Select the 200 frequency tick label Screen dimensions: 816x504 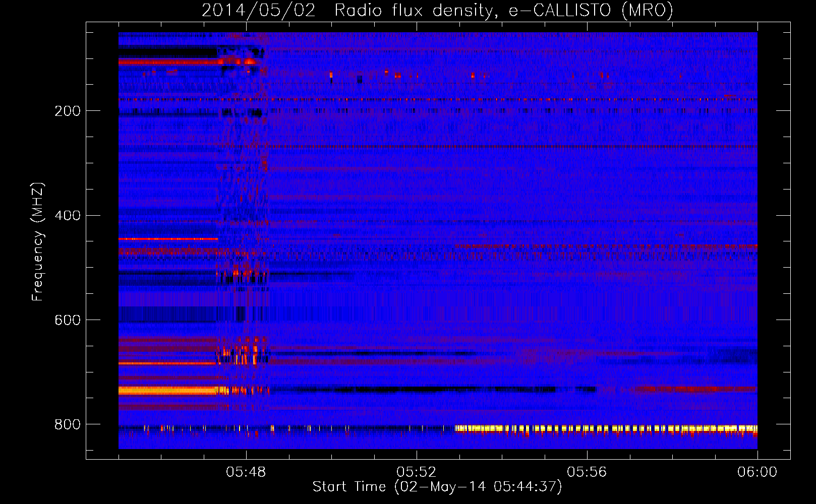(68, 111)
